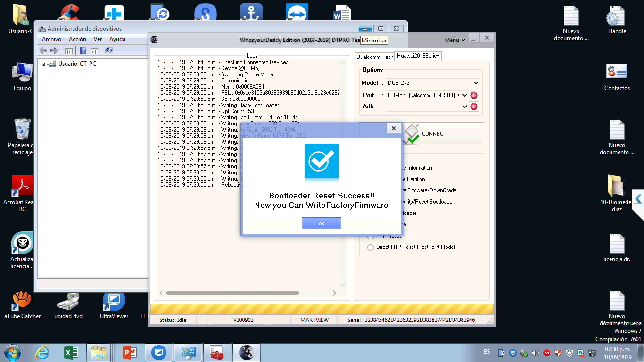This screenshot has width=644, height=362.
Task: Close the Bootloader Reset Success dialog
Action: pyautogui.click(x=394, y=128)
